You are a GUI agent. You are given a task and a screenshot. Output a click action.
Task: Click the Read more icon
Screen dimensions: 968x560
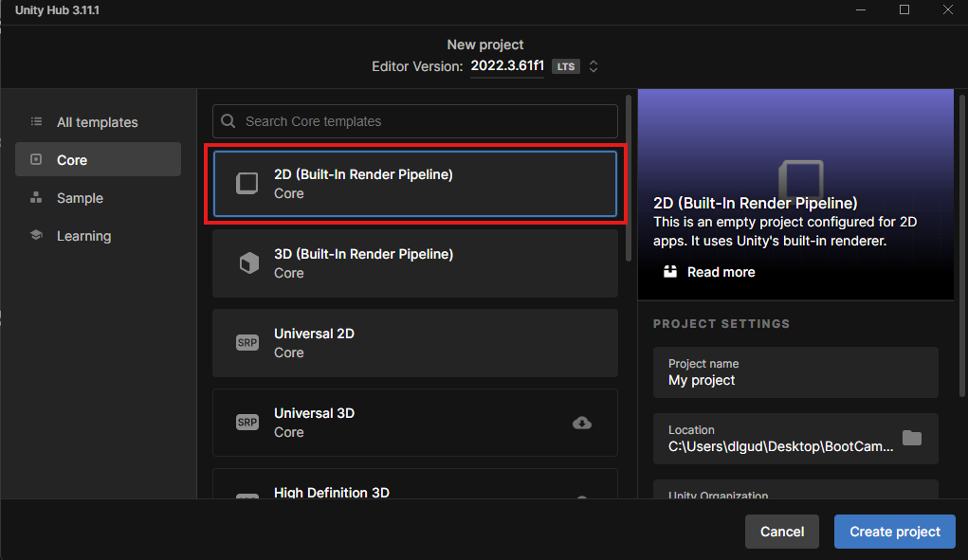pyautogui.click(x=669, y=271)
